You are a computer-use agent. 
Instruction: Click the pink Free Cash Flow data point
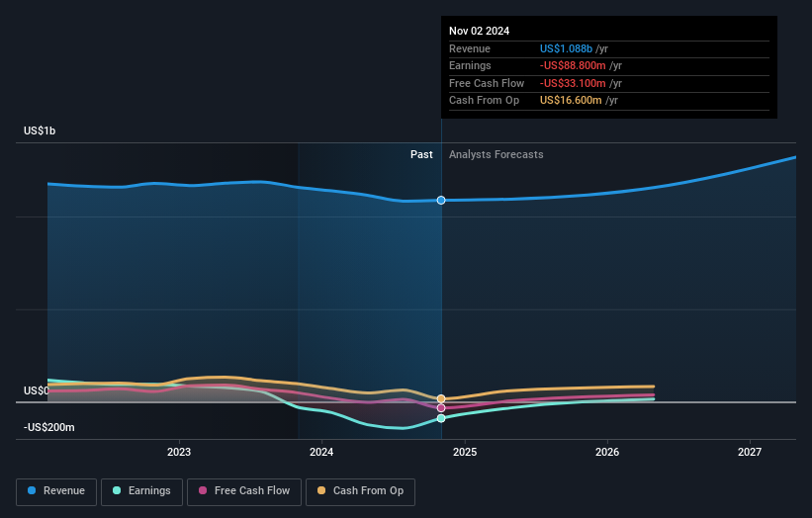441,407
